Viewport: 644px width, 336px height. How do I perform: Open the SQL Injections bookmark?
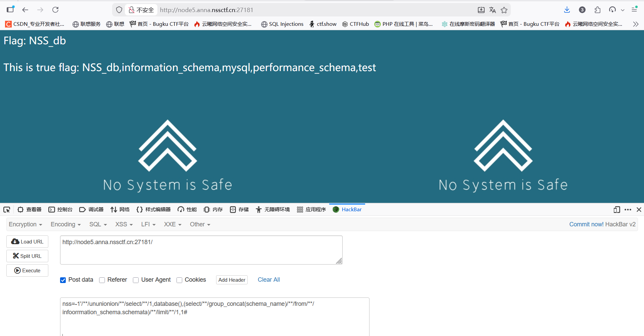(282, 24)
